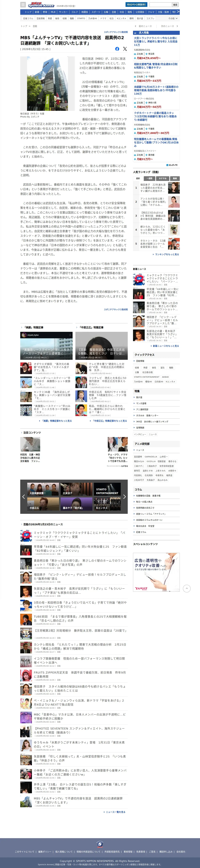Screen dimensions: 200x868
Task: Select サッカー in the main navigation bar
Action: coord(63,12)
